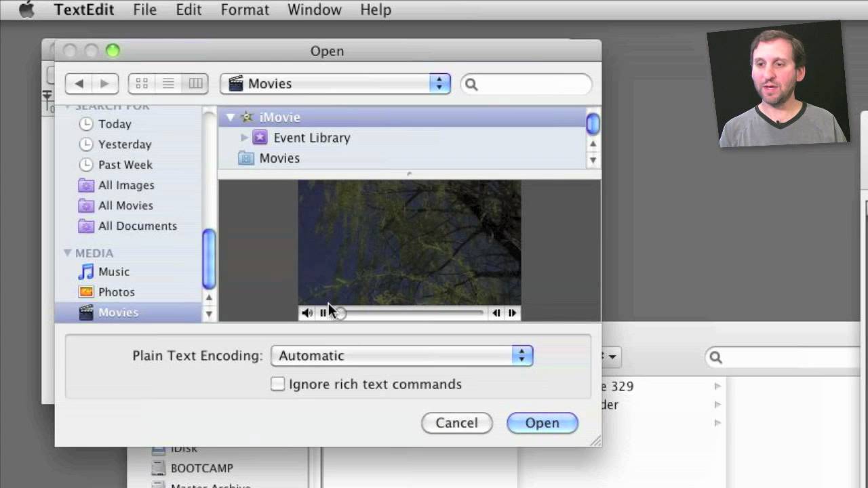Open the File menu
The height and width of the screenshot is (488, 868).
coord(144,10)
